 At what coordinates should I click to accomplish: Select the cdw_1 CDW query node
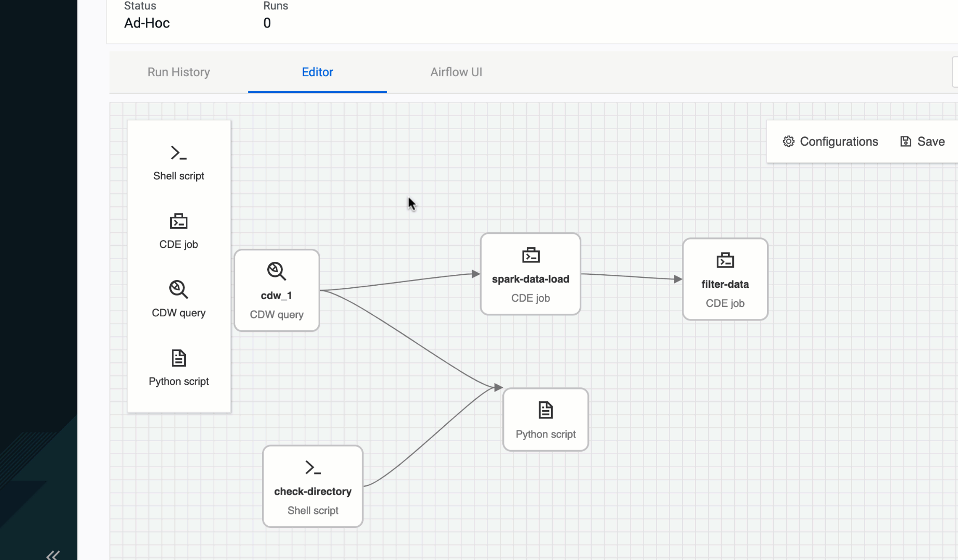276,290
